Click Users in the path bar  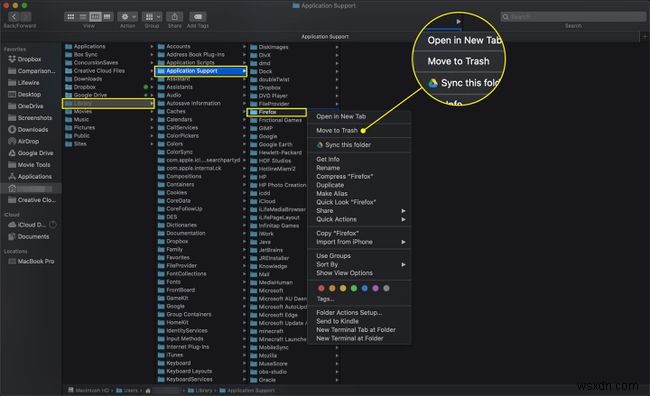[x=127, y=390]
